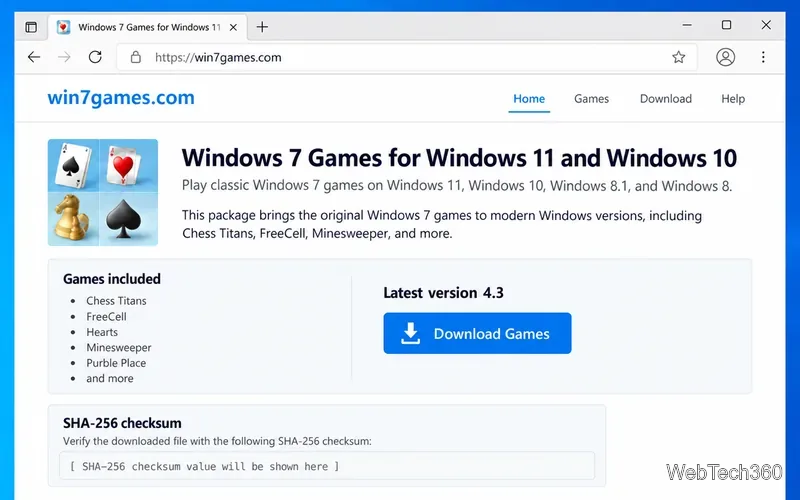The height and width of the screenshot is (500, 800).
Task: Click the 'Latest version 4.3' text
Action: [x=443, y=292]
